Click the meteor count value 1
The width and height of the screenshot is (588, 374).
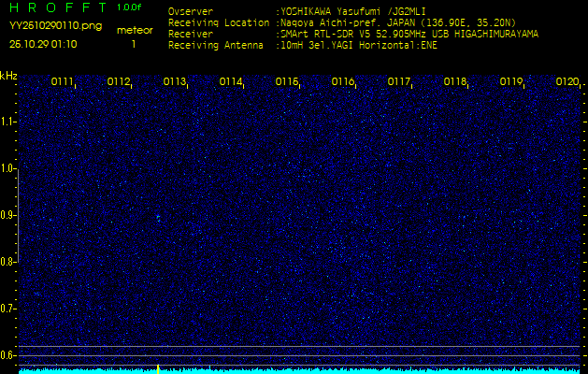click(x=133, y=44)
